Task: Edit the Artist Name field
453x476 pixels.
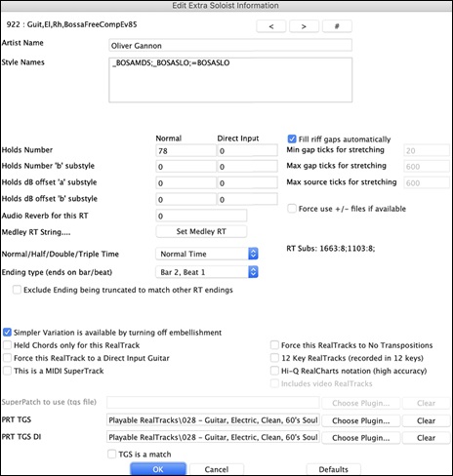Action: (x=230, y=45)
